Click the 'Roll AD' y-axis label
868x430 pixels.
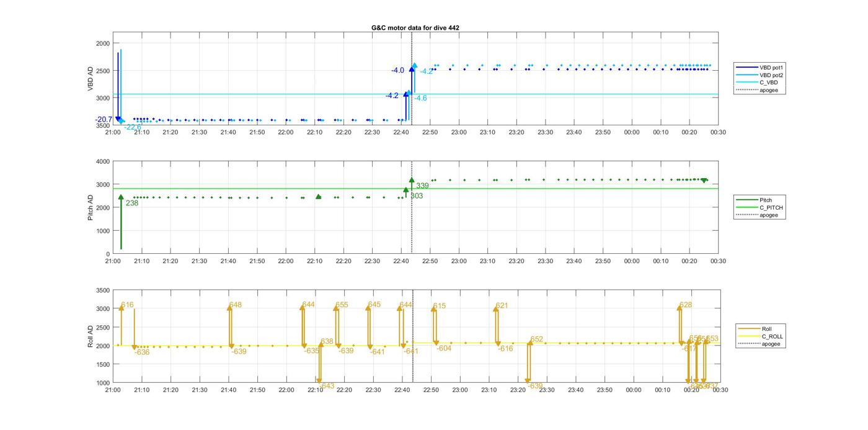91,336
